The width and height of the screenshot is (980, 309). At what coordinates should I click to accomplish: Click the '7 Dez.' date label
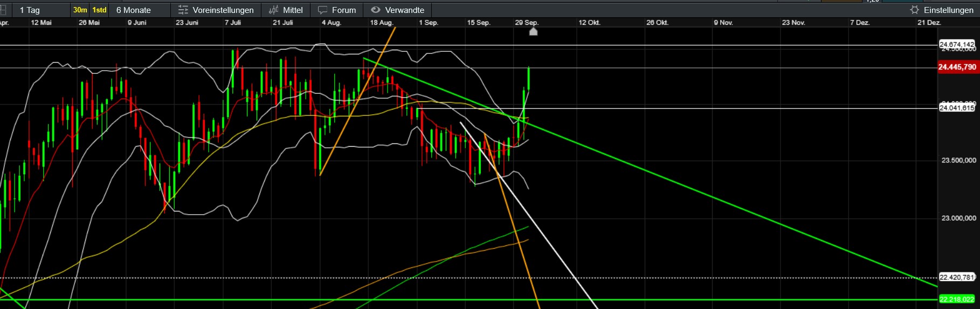point(860,23)
